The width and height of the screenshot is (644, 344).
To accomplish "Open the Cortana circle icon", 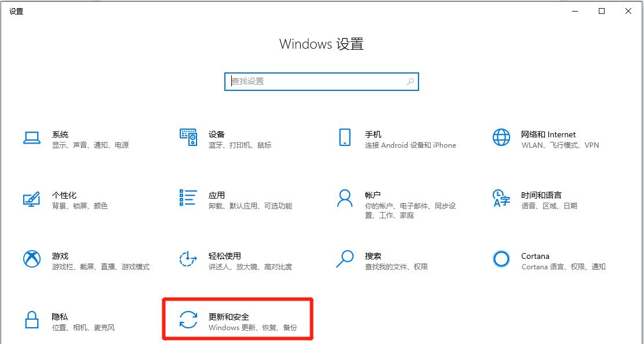I will coord(501,259).
